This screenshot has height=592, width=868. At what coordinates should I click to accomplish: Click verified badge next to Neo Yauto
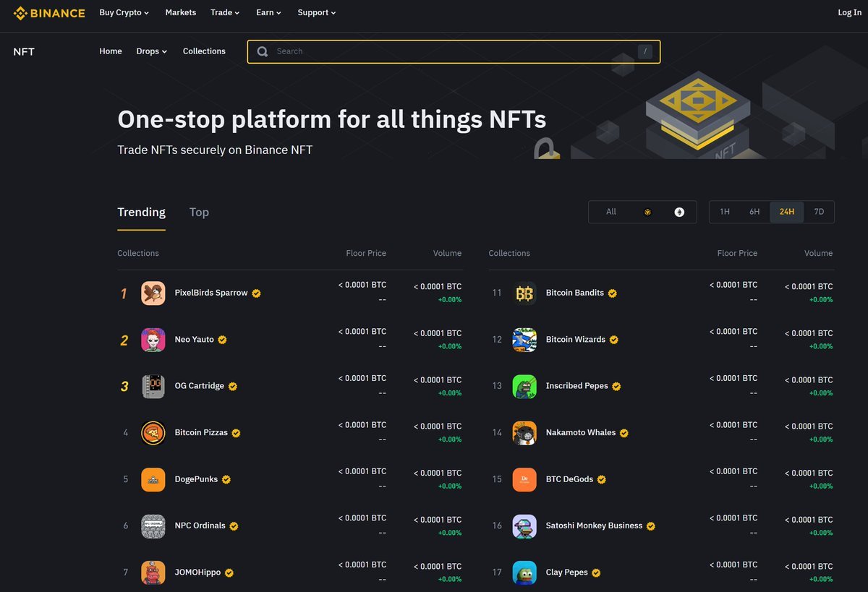pos(223,340)
